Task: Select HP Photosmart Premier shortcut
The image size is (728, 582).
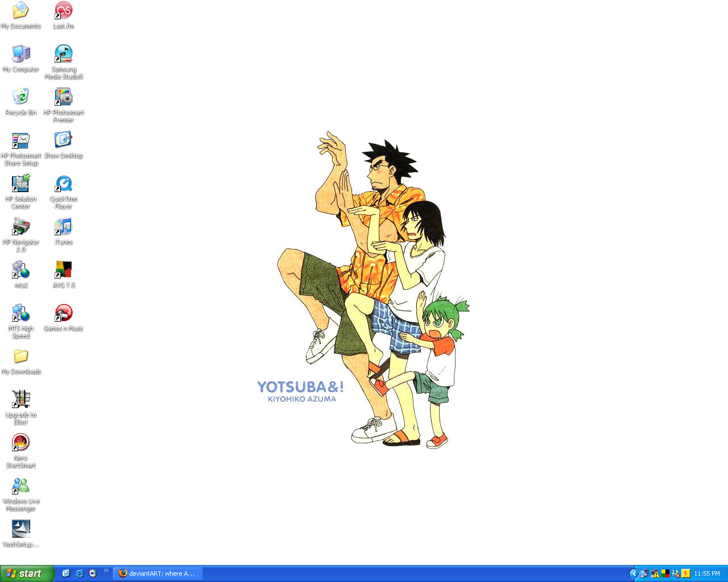Action: click(64, 105)
